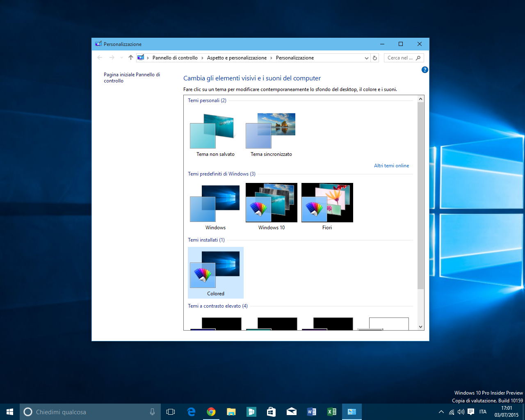Maximize the Personalizzazione window
The width and height of the screenshot is (525, 420).
[x=401, y=44]
